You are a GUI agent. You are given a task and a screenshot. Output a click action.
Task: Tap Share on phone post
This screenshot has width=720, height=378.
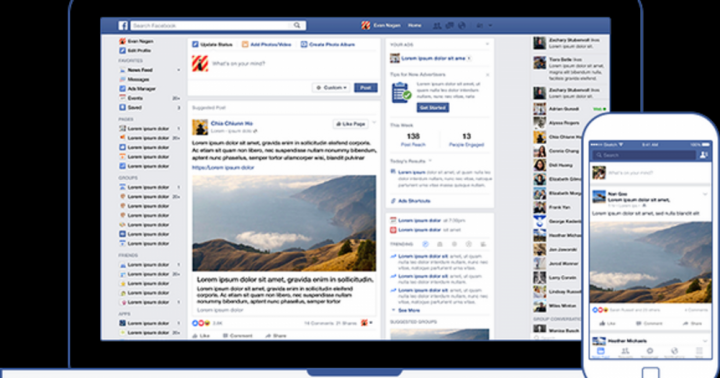click(x=692, y=323)
